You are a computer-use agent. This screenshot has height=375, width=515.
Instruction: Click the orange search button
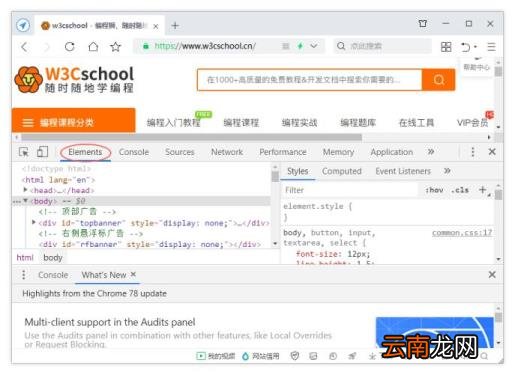point(439,80)
